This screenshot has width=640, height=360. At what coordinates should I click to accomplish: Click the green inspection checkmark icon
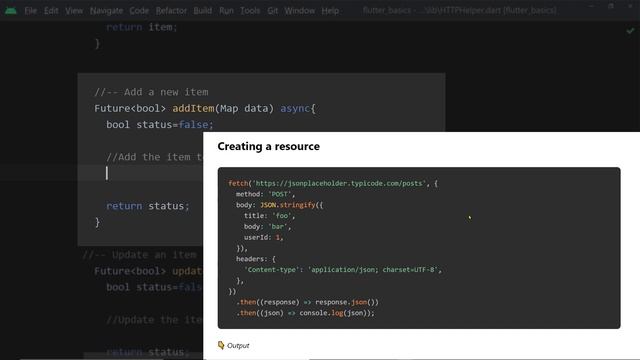click(x=630, y=31)
